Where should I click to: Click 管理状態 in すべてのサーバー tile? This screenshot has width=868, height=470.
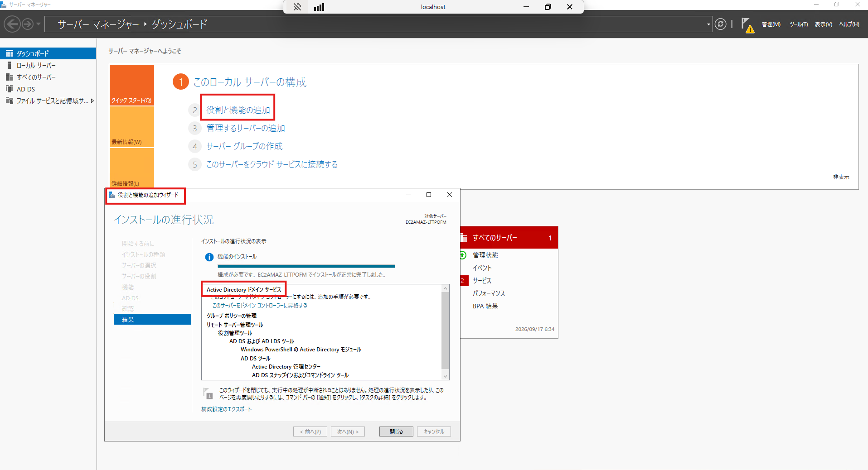[x=485, y=255]
